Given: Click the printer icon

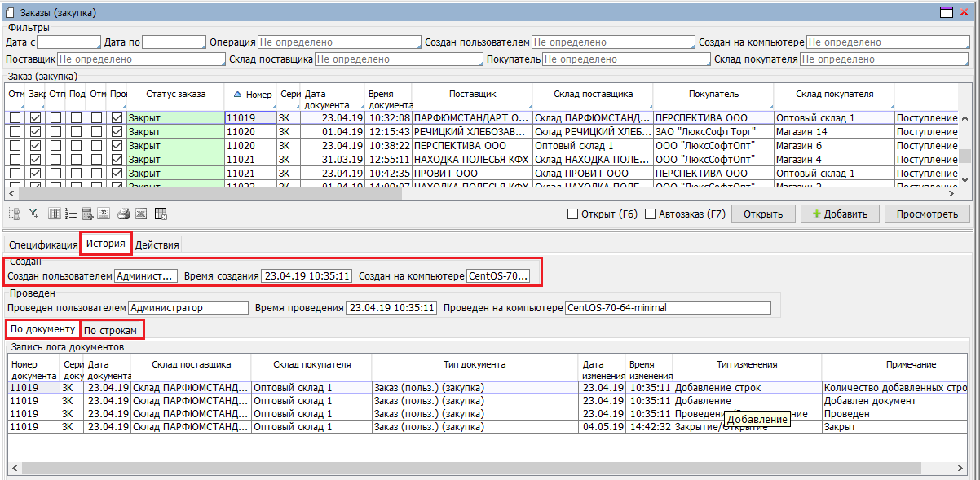Looking at the screenshot, I should [123, 214].
